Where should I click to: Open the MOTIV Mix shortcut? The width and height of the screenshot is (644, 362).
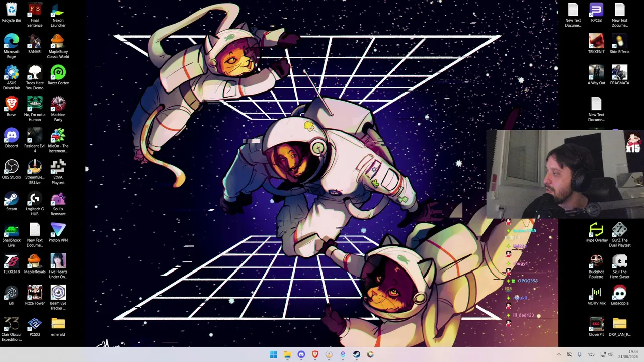596,296
